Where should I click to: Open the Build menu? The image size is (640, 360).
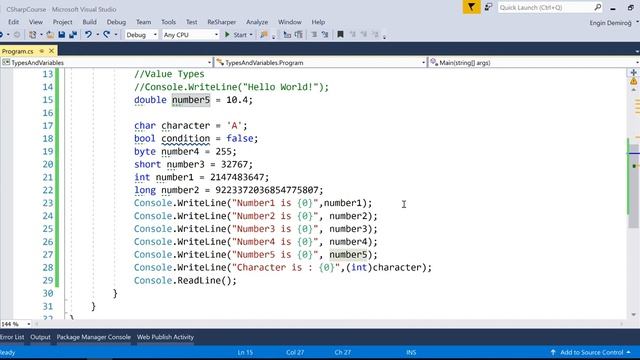(x=89, y=22)
